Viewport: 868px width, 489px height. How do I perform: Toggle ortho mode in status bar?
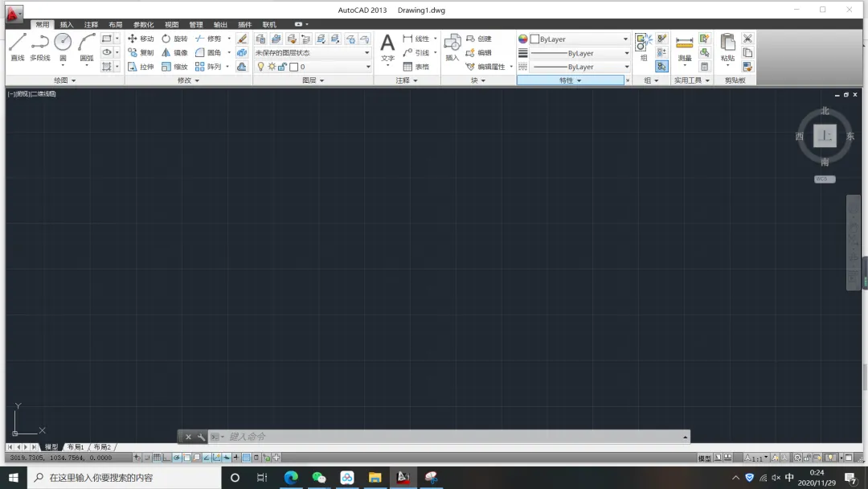pos(166,458)
